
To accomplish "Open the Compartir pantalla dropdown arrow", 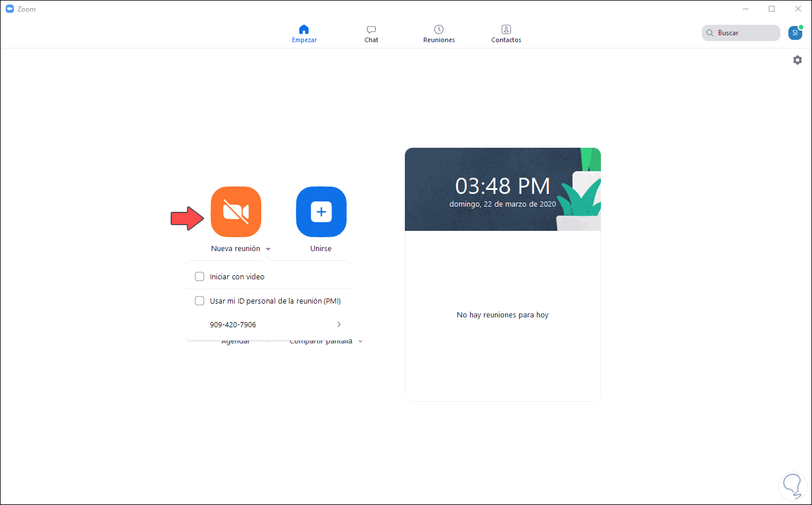I will click(x=360, y=341).
